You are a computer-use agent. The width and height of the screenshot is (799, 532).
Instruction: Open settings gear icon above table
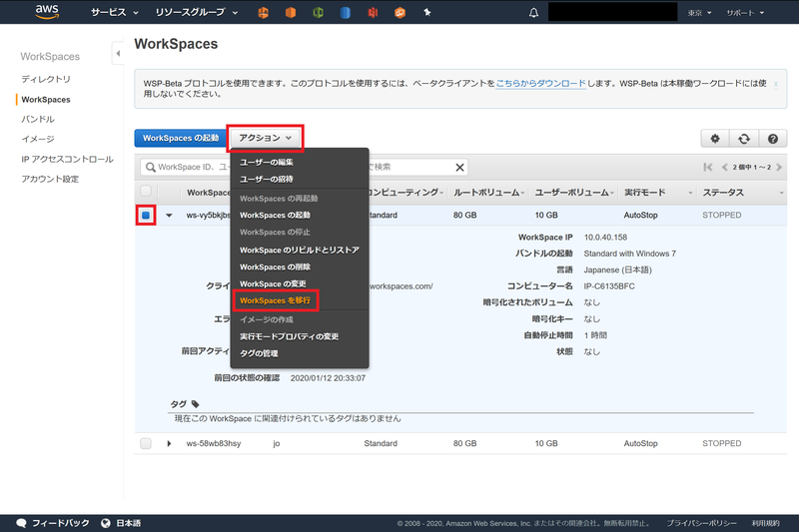tap(715, 139)
